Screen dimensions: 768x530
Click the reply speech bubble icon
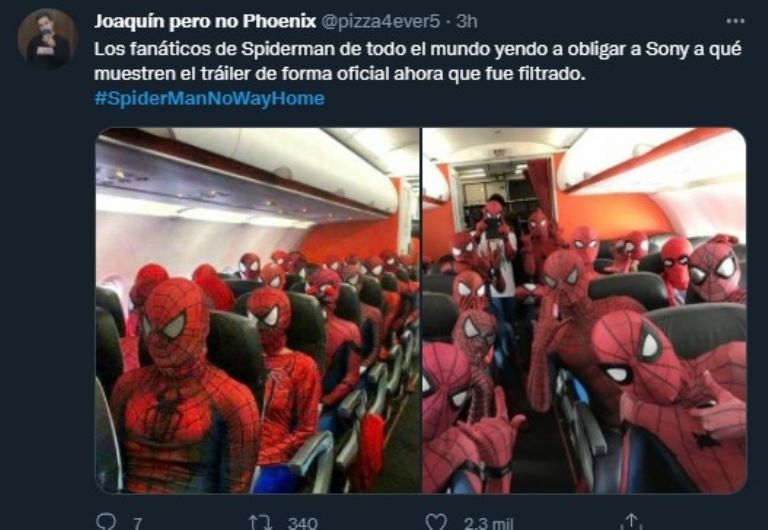click(106, 521)
